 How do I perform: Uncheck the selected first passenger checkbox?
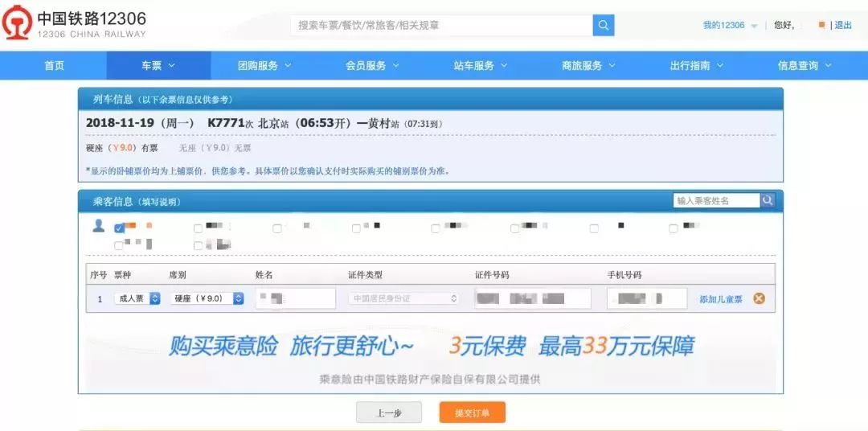119,228
